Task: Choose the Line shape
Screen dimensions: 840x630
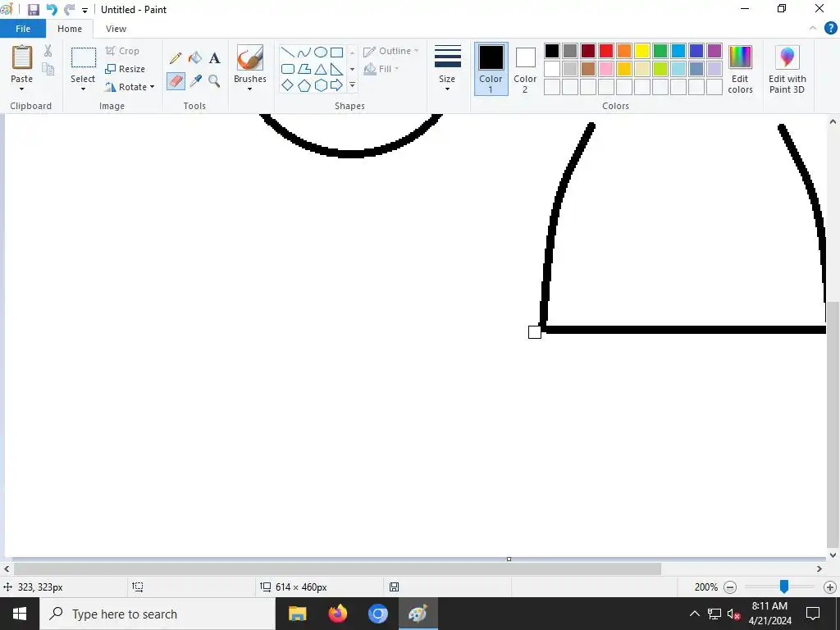Action: tap(288, 52)
